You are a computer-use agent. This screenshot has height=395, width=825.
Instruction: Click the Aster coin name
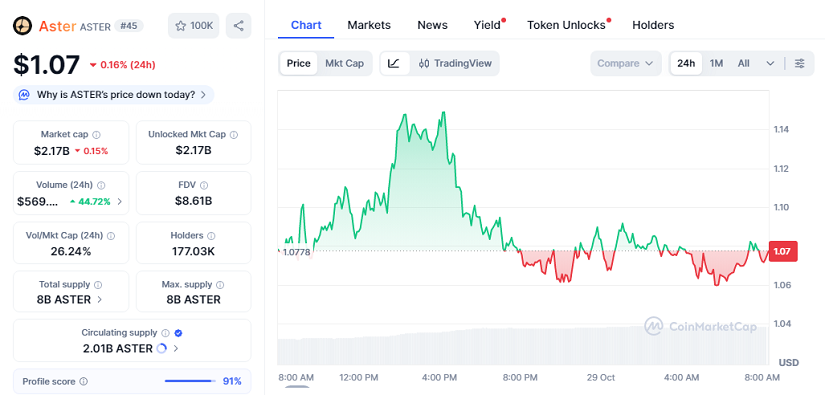57,26
